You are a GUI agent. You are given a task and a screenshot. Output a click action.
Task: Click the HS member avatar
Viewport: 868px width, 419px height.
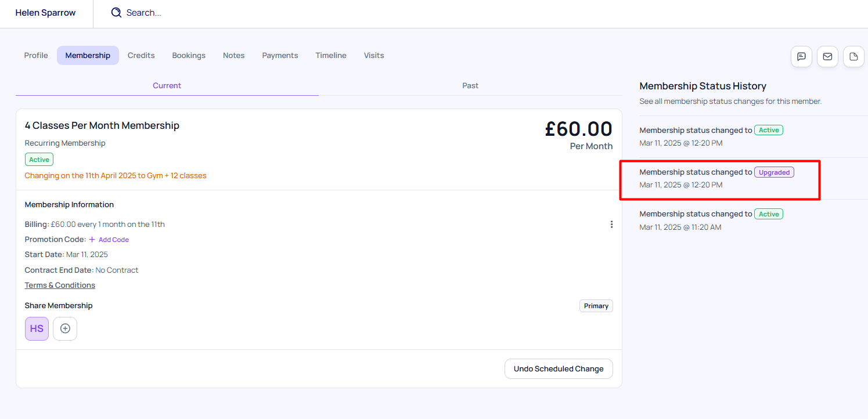(37, 328)
